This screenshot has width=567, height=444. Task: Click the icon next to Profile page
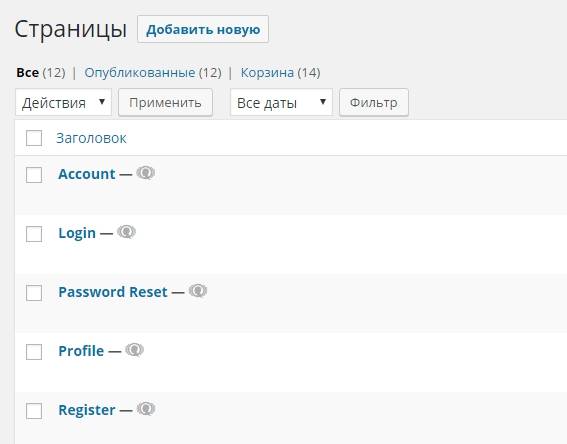(134, 350)
